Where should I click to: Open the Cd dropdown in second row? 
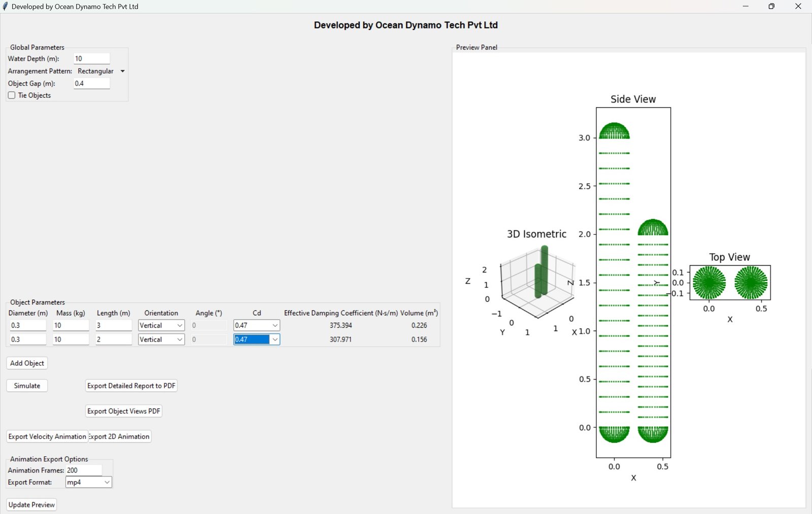pos(275,339)
